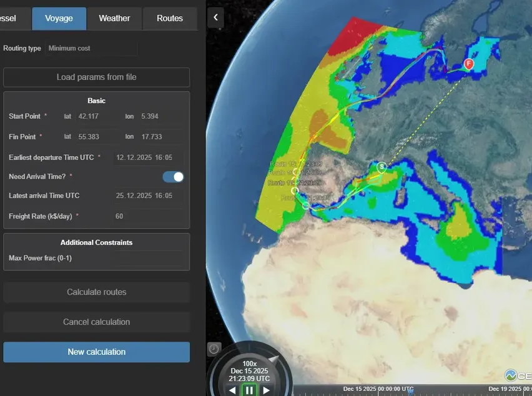Select the Voyage tab
The width and height of the screenshot is (532, 396).
59,18
